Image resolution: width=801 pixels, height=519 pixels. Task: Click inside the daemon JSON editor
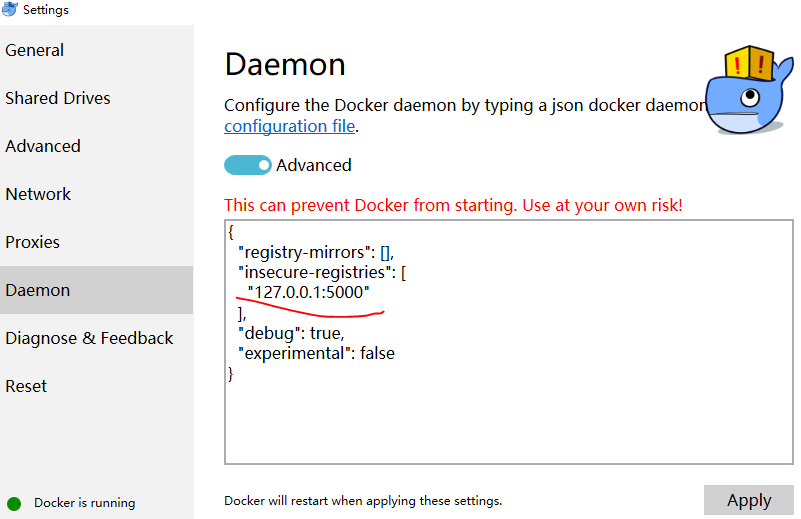coord(509,342)
